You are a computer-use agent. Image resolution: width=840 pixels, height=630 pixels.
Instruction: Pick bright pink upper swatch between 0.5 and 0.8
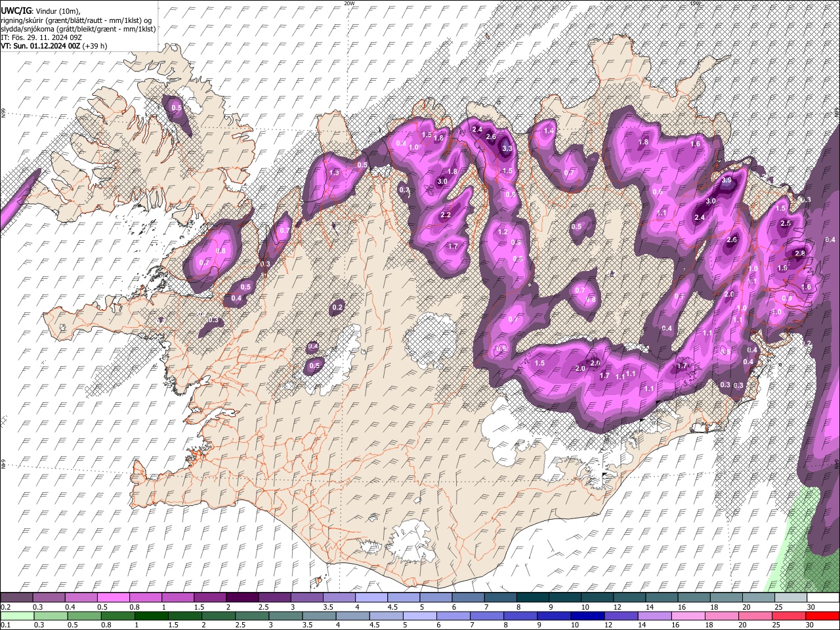[113, 598]
